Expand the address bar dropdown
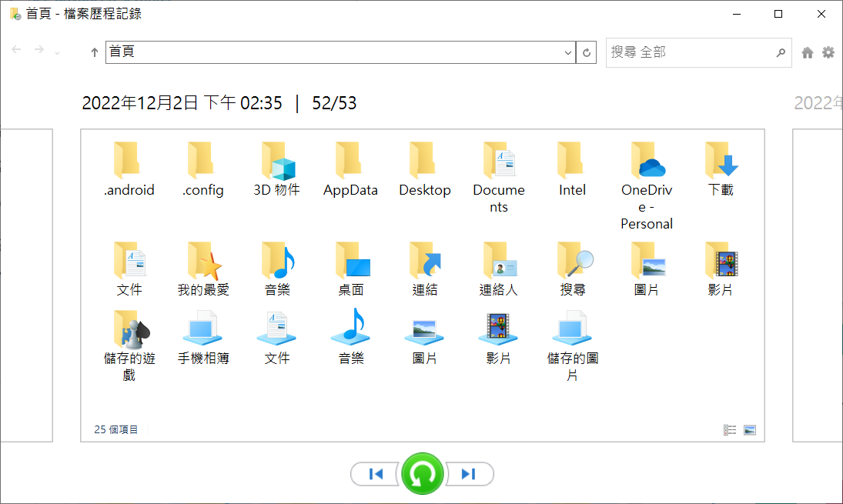 coord(568,52)
